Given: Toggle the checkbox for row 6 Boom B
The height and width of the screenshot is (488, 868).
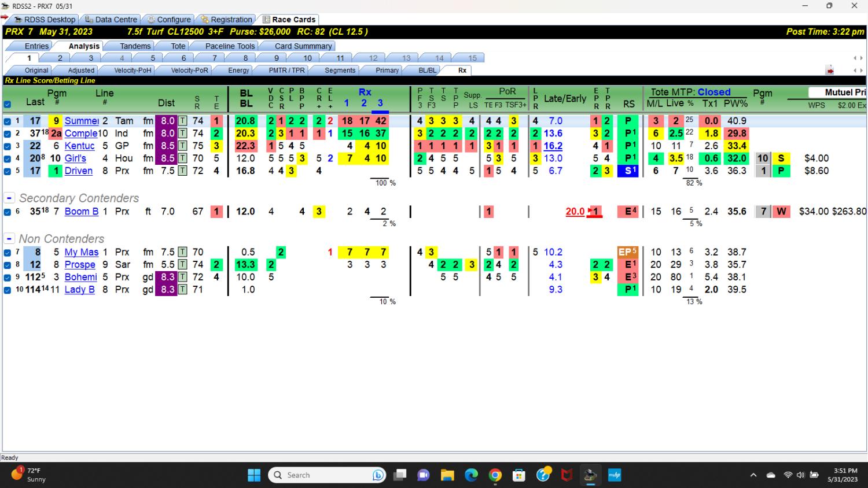Looking at the screenshot, I should [8, 212].
